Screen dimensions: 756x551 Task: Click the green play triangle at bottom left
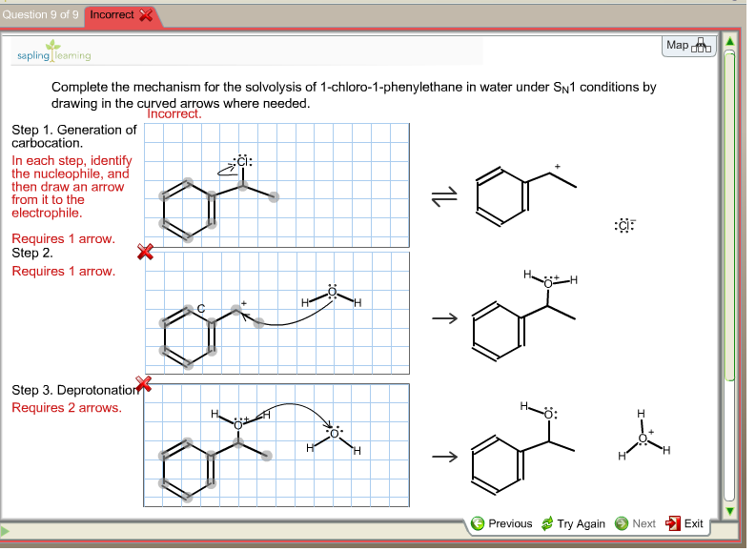pyautogui.click(x=6, y=532)
